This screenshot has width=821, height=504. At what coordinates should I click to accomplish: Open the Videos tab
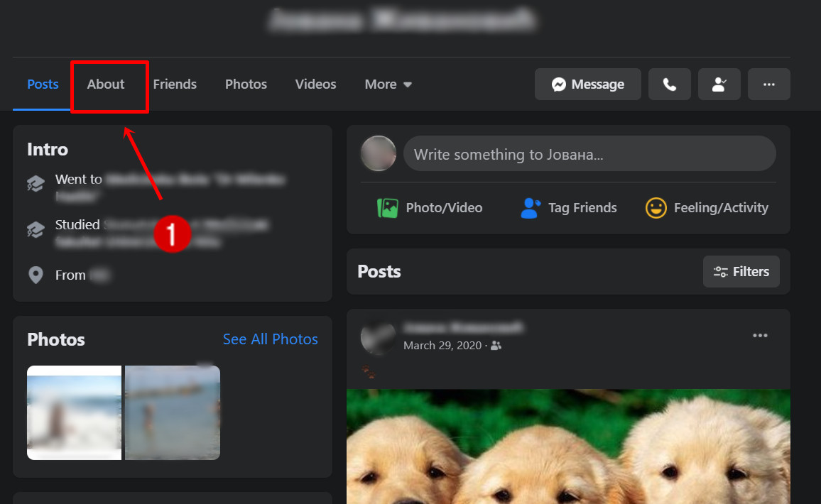316,84
